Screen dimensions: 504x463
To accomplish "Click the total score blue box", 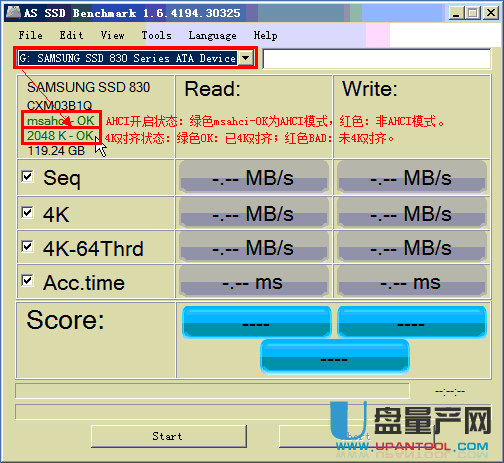I will 335,357.
